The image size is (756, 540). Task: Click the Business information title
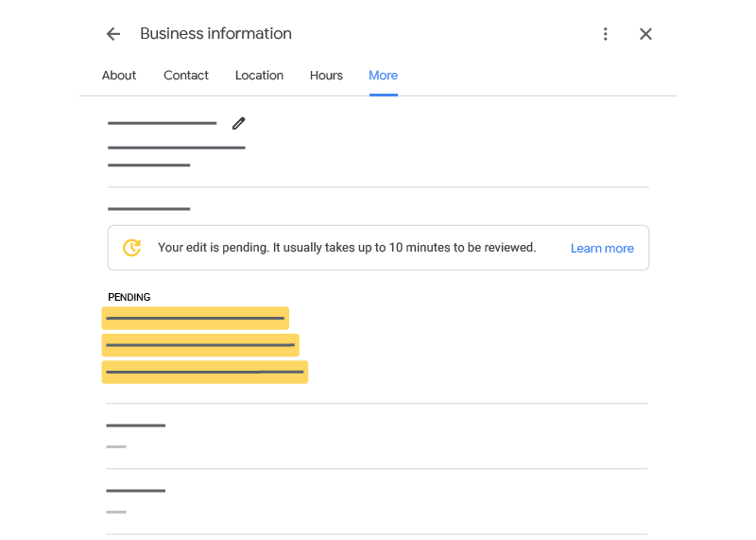coord(215,34)
